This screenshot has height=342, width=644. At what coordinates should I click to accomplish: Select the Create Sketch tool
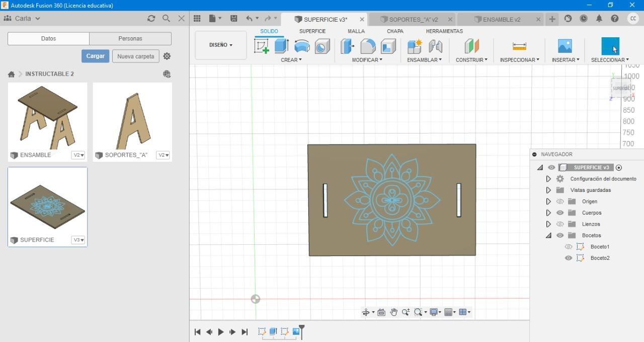click(262, 46)
